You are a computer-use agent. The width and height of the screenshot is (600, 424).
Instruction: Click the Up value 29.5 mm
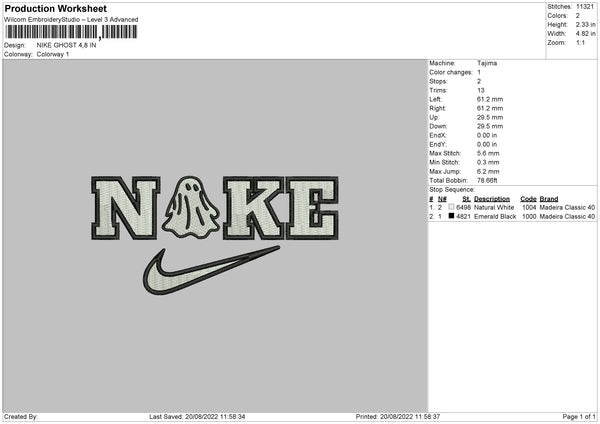click(x=490, y=117)
